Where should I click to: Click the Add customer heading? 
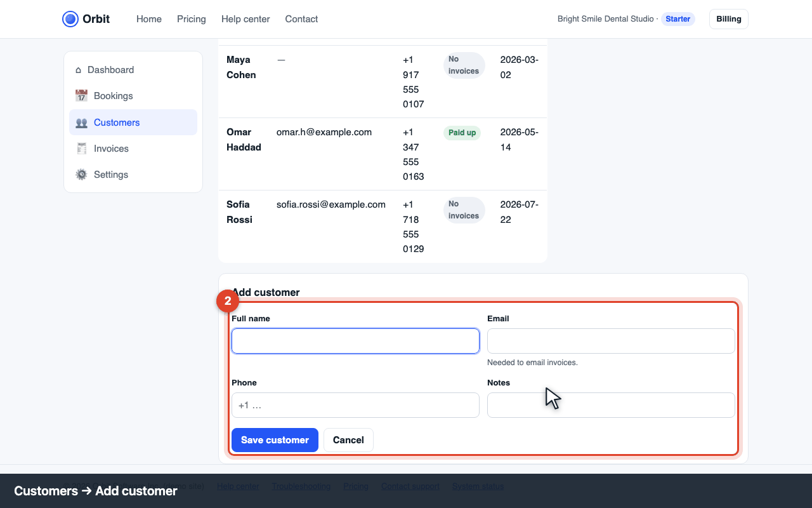click(266, 293)
